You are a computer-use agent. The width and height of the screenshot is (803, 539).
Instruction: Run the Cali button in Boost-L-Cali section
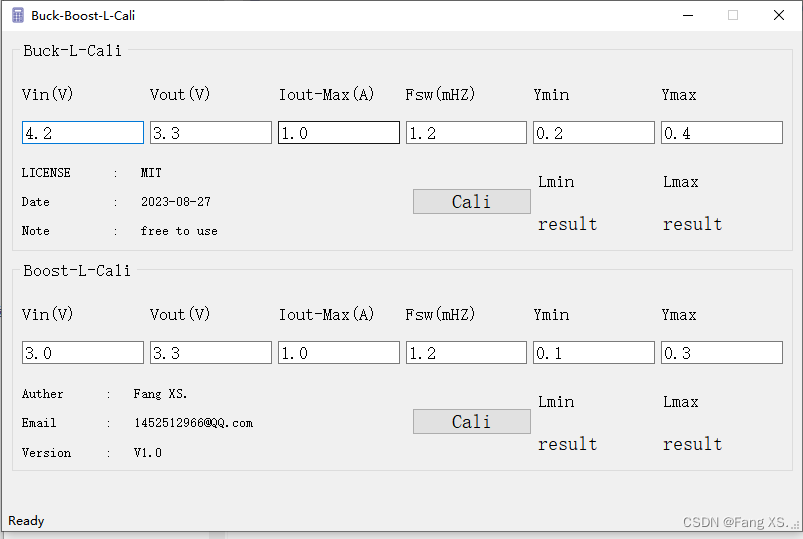pos(472,421)
